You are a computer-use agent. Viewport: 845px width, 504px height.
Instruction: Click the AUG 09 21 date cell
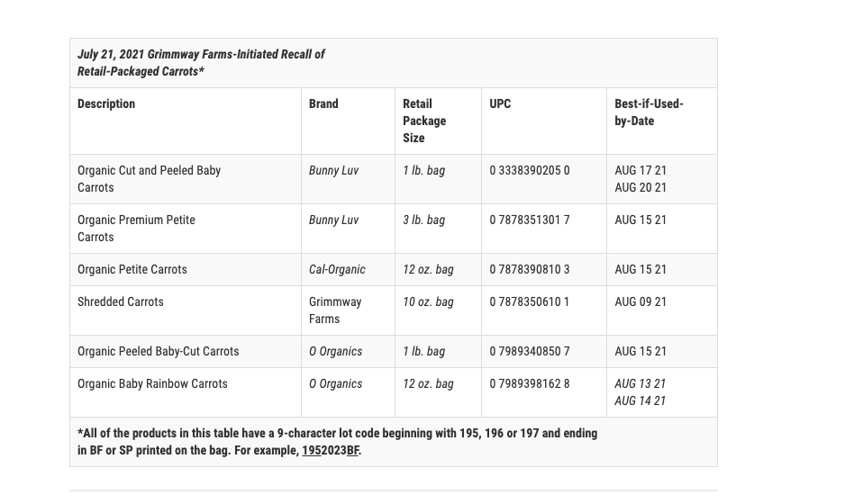641,301
